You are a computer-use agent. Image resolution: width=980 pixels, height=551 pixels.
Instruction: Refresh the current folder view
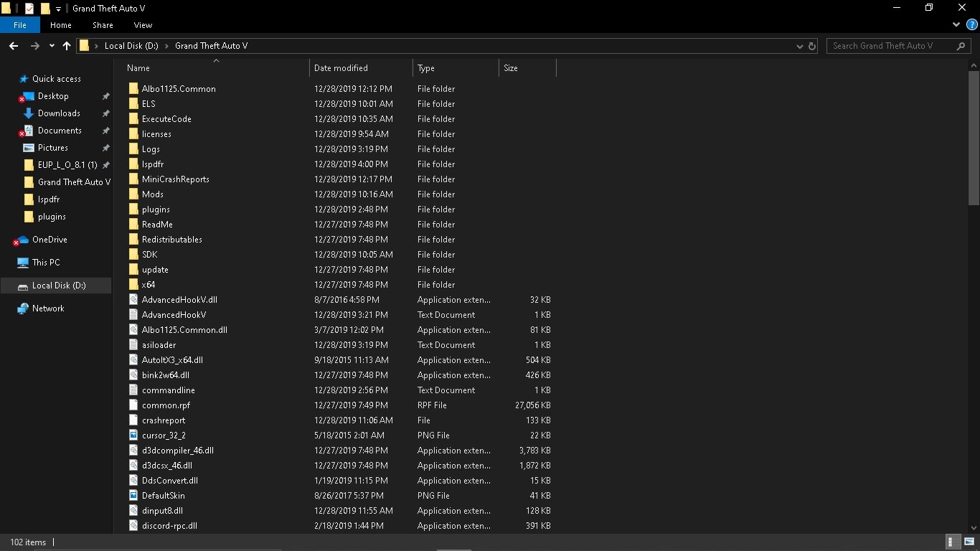click(812, 46)
